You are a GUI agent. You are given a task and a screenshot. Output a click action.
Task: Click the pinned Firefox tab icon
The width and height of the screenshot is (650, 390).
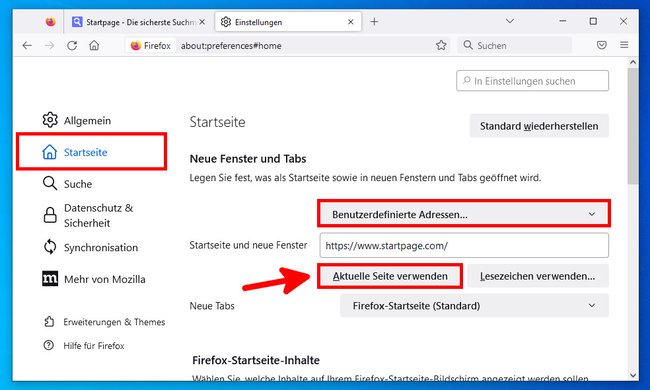click(50, 22)
